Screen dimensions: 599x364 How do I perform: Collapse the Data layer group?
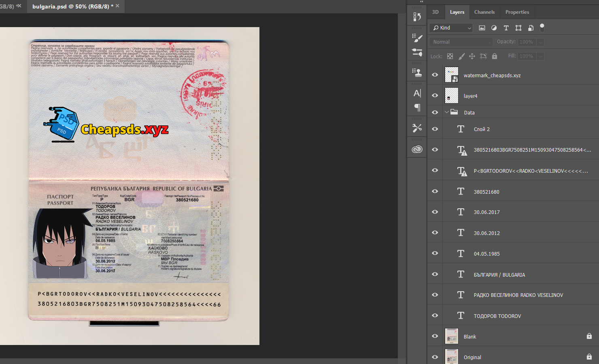(x=447, y=112)
